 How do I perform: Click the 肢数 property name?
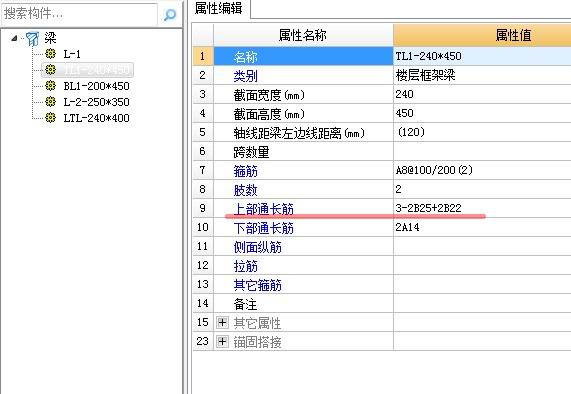(x=245, y=190)
